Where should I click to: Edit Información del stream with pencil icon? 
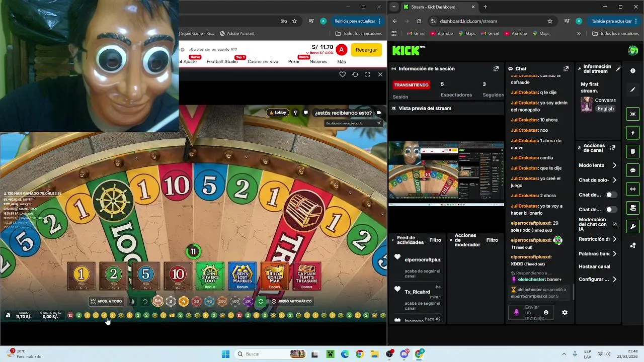[x=618, y=69]
